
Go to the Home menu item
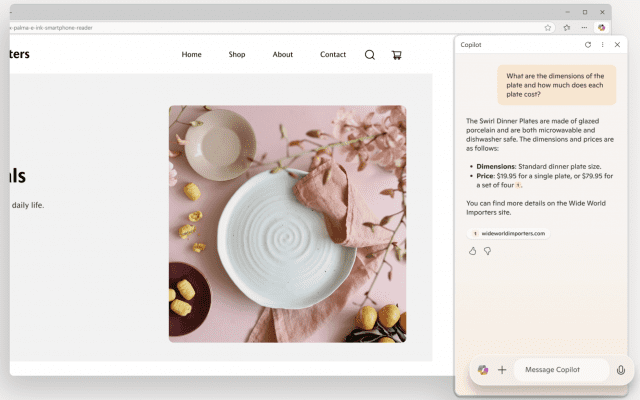tap(191, 54)
